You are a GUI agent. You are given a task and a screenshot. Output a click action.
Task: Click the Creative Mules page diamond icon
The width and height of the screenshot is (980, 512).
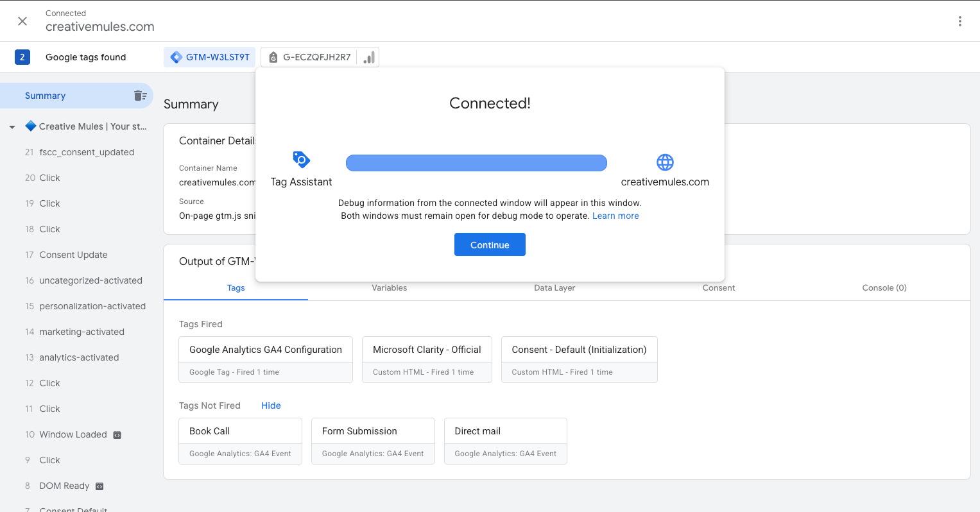[x=30, y=126]
